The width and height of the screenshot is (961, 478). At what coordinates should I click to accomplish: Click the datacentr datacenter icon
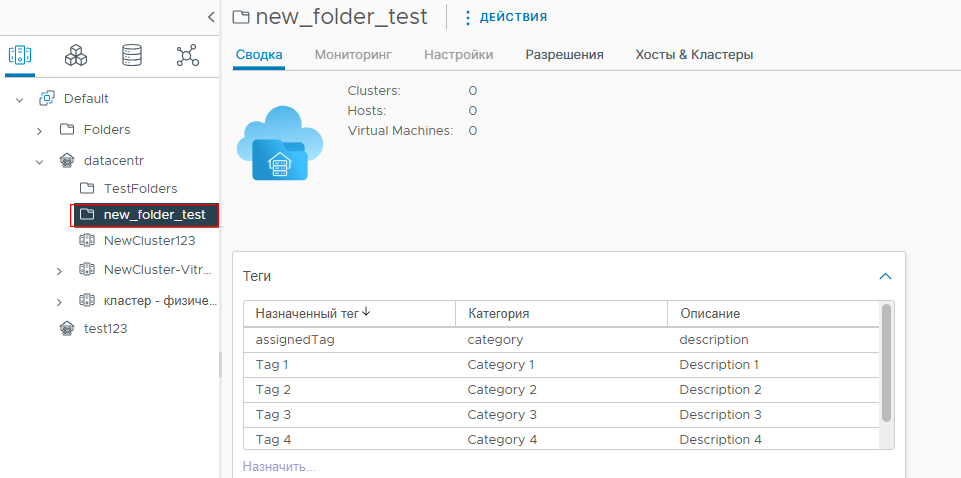(x=66, y=161)
